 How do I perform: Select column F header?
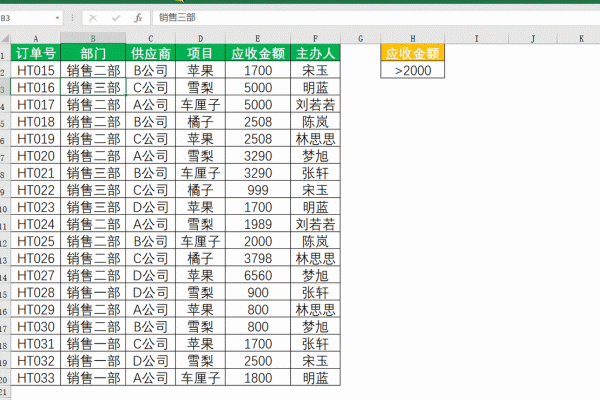[315, 38]
